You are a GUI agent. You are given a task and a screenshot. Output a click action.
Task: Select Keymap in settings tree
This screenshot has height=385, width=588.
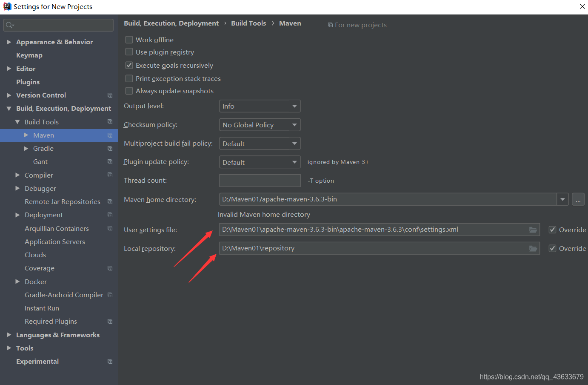tap(29, 55)
